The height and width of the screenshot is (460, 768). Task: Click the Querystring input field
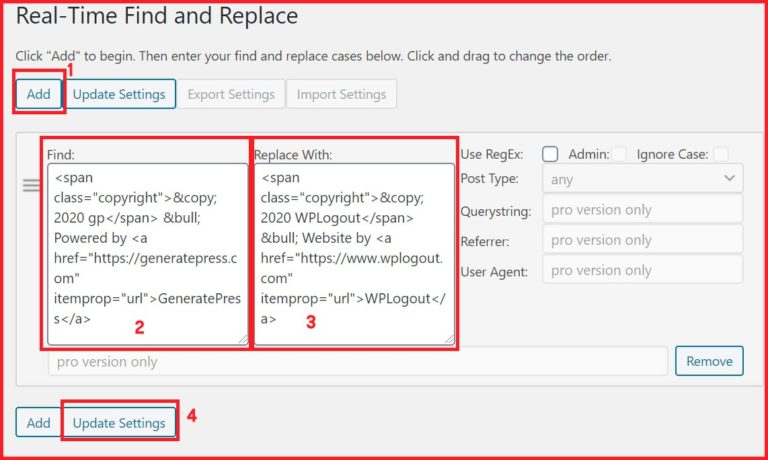pos(643,209)
